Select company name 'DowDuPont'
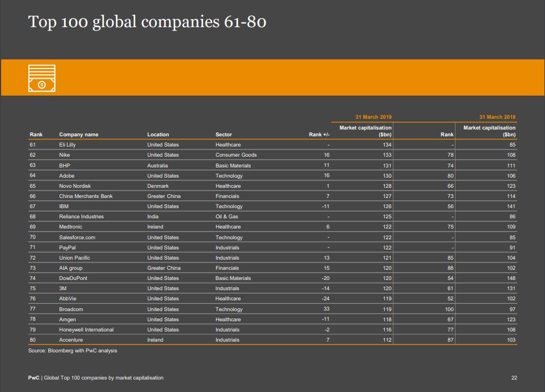 click(x=73, y=278)
